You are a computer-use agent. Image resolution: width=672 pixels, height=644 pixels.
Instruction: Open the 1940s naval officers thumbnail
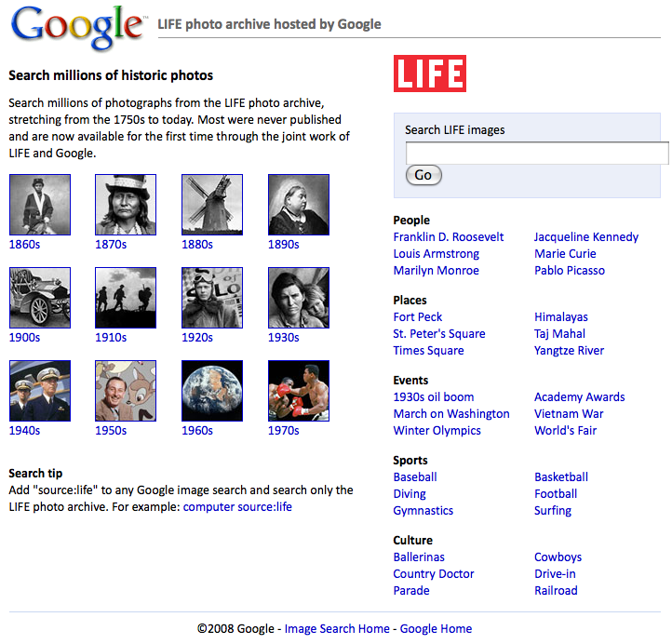[x=40, y=391]
